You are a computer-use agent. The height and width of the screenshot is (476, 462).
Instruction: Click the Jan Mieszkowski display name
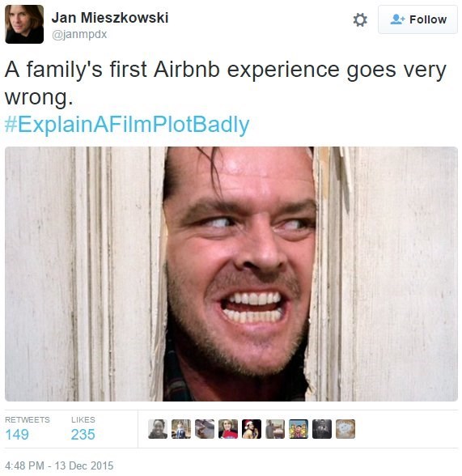point(110,18)
